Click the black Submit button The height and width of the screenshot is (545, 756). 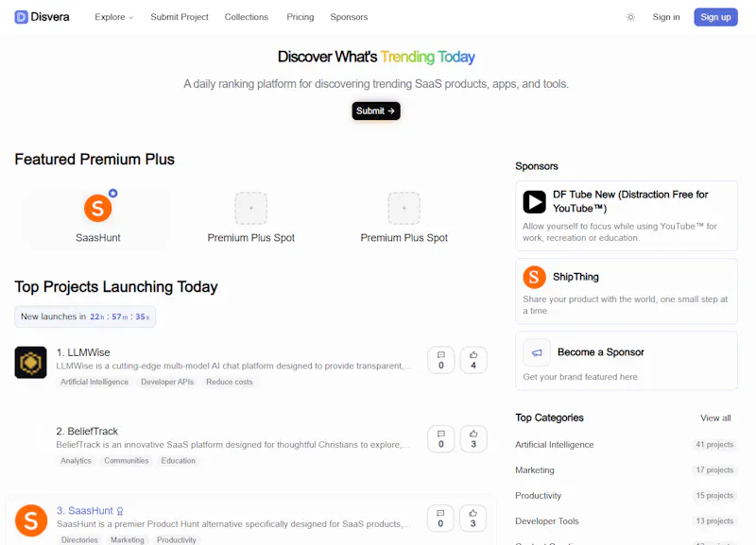(375, 111)
